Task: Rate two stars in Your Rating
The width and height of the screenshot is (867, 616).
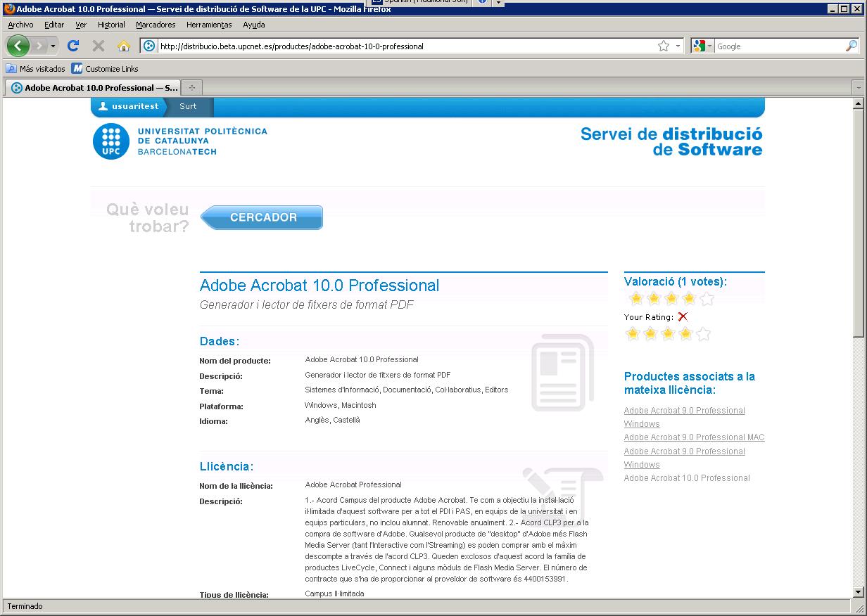Action: [650, 334]
